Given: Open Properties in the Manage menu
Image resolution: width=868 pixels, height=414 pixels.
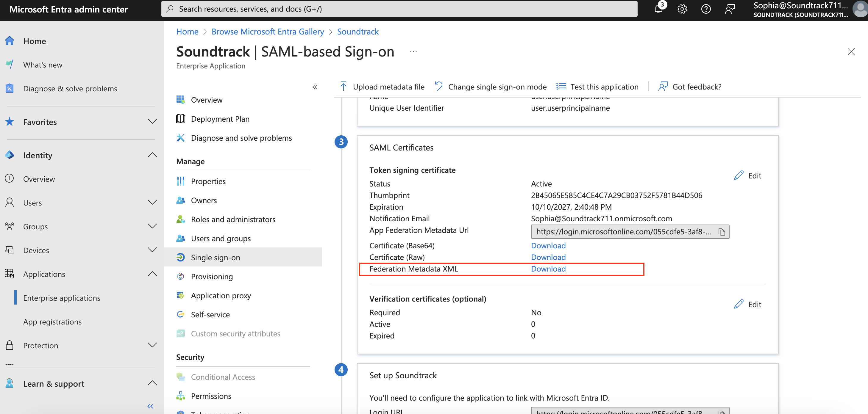Looking at the screenshot, I should pos(208,181).
